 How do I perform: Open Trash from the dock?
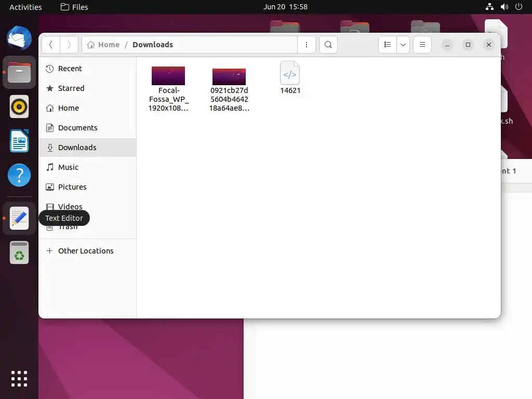[x=19, y=252]
